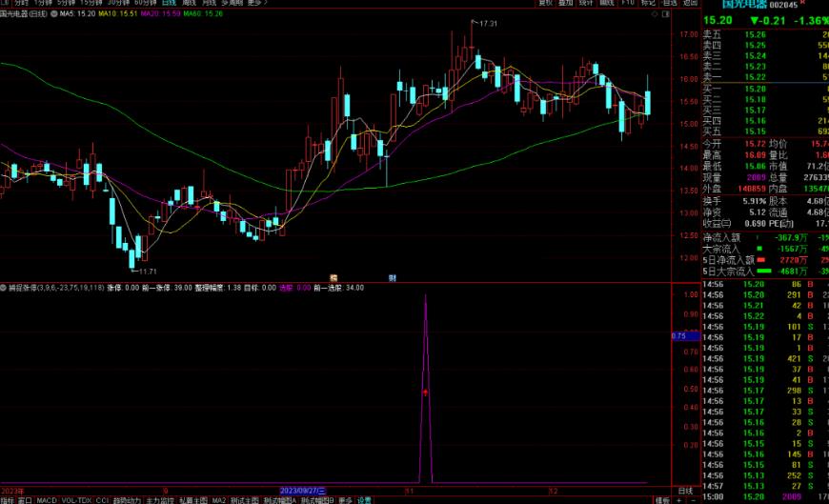Select the MACD indicator tab

click(x=47, y=500)
